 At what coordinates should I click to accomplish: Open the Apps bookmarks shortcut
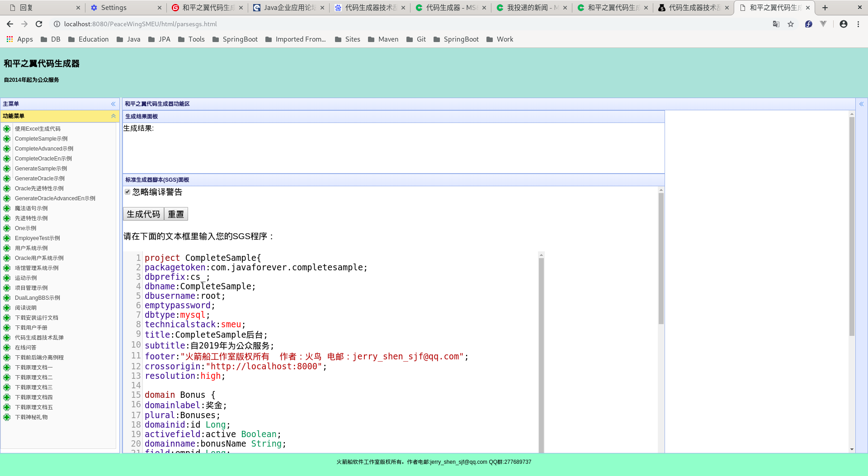[20, 39]
